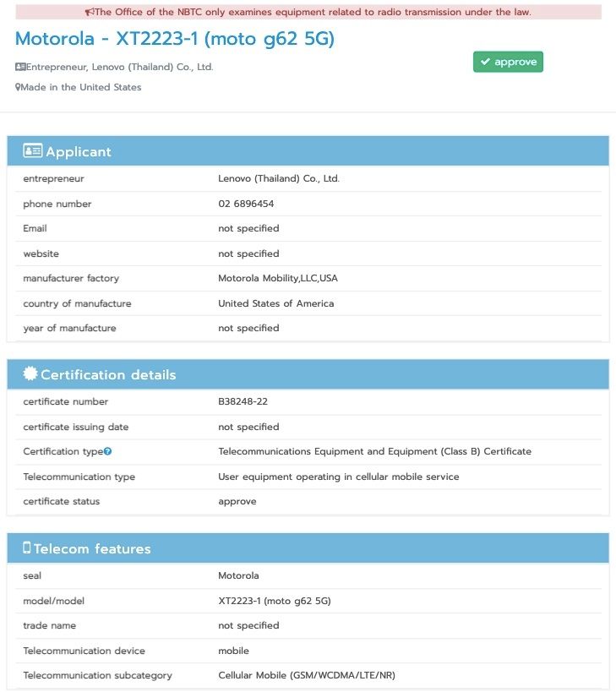Collapse the Telecom features header
Image resolution: width=616 pixels, height=692 pixels.
308,548
